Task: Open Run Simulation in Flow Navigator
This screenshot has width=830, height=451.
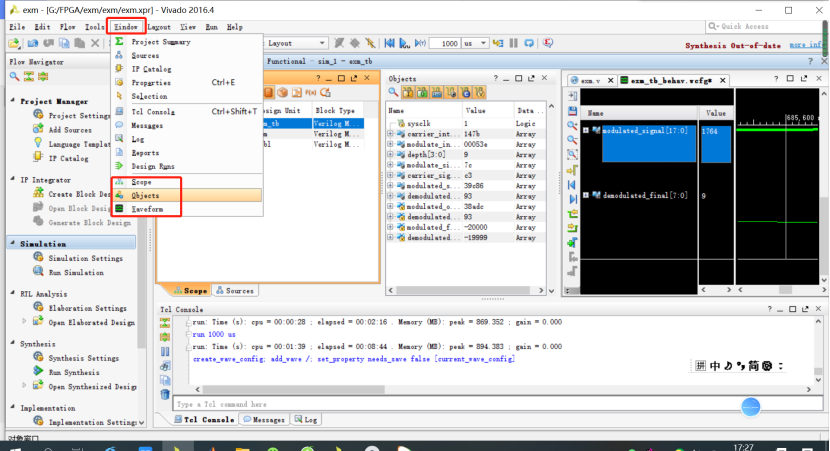Action: [x=76, y=272]
